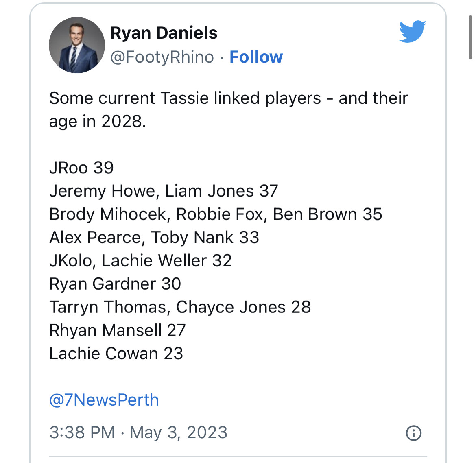Click the 'Alex Pearce, Toby Nank 33' line
This screenshot has height=463, width=476.
154,238
